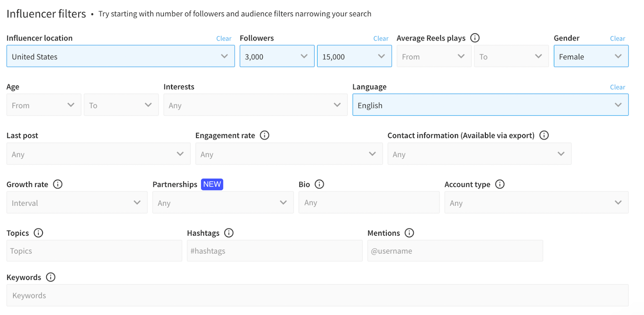Click the Keywords info icon
Screen dimensions: 644x315
click(x=50, y=277)
